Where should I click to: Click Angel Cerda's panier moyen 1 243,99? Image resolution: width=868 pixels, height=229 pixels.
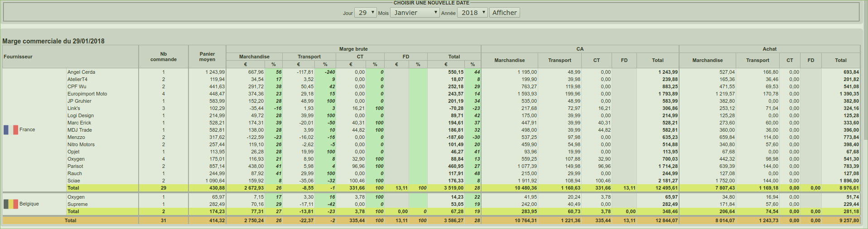pyautogui.click(x=215, y=72)
